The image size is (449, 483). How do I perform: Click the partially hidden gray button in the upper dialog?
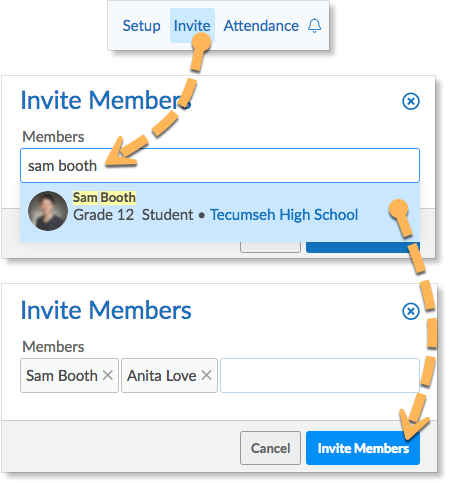[270, 247]
